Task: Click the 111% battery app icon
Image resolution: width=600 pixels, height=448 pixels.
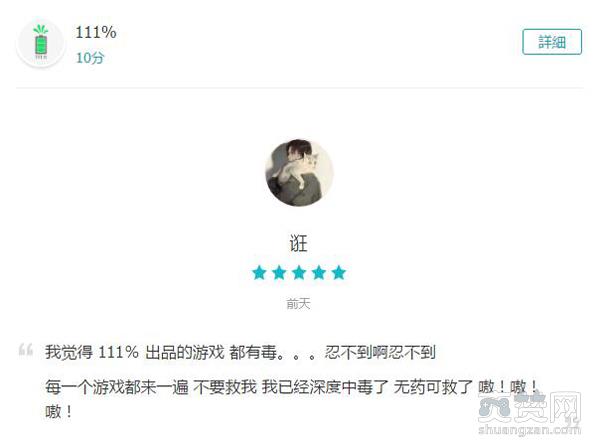Action: click(41, 43)
